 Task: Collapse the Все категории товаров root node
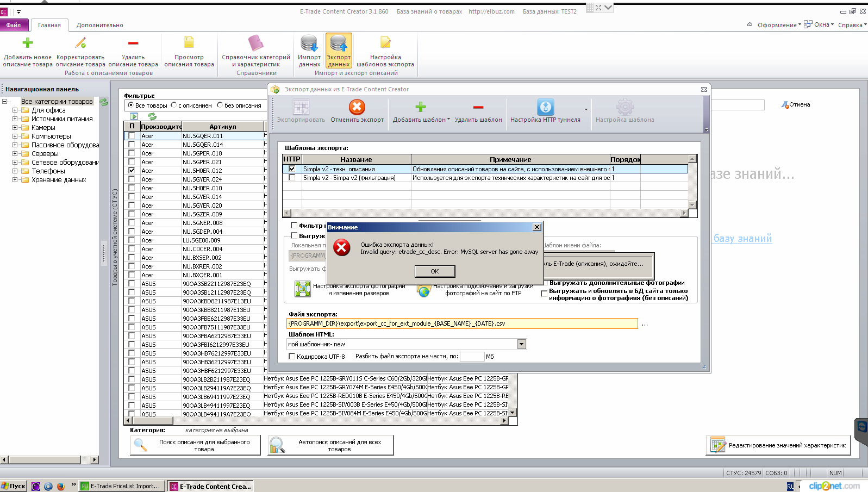click(x=4, y=102)
